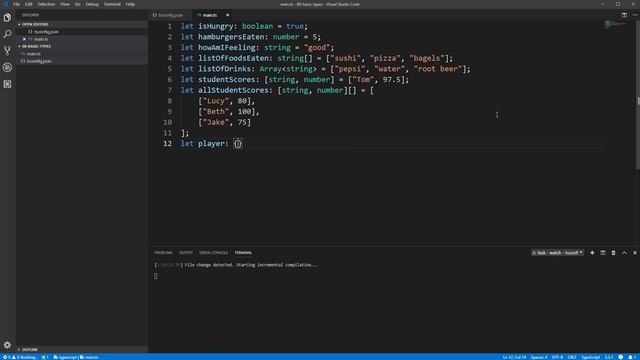The width and height of the screenshot is (640, 360).
Task: Open the Help menu
Action: tap(130, 4)
